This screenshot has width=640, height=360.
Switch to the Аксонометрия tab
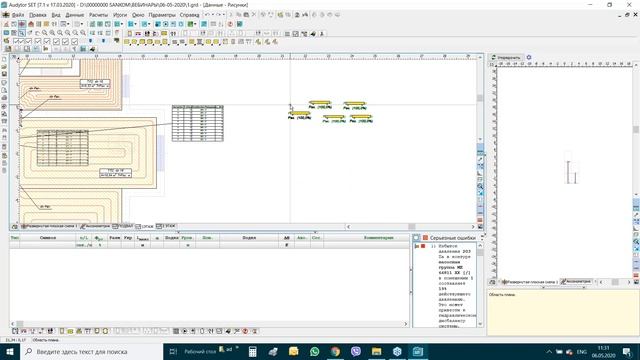click(96, 226)
